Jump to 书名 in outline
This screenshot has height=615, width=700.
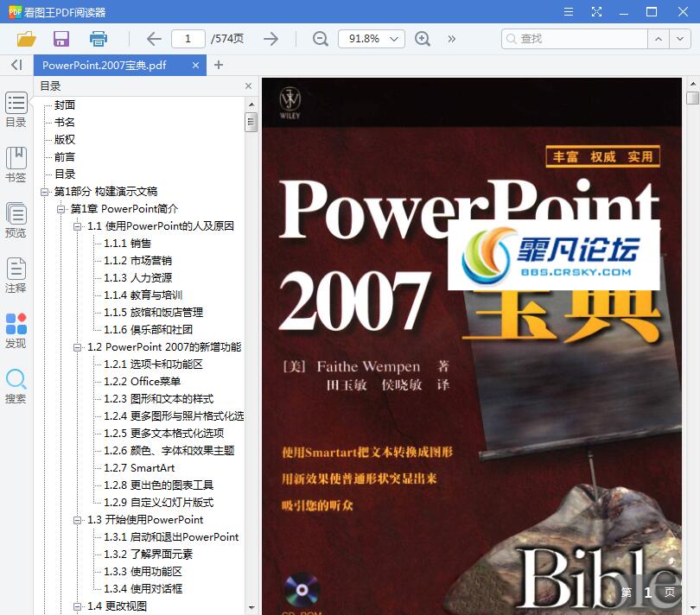(65, 123)
